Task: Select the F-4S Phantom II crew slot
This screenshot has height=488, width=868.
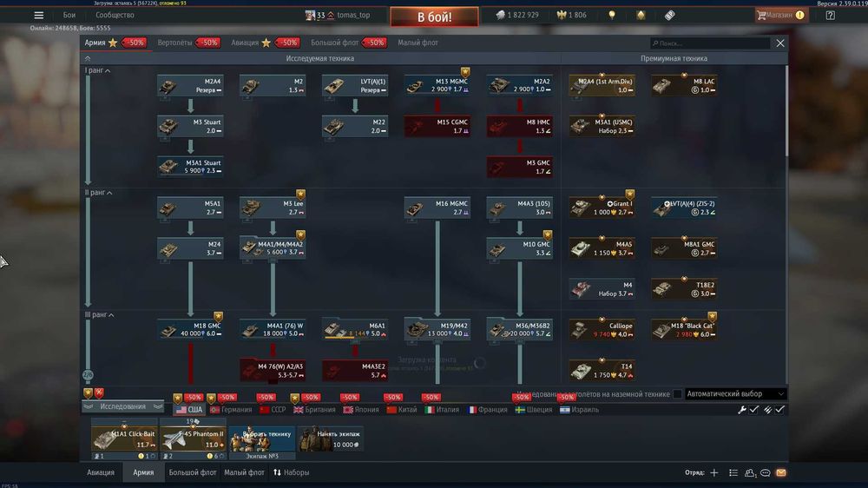Action: 194,439
